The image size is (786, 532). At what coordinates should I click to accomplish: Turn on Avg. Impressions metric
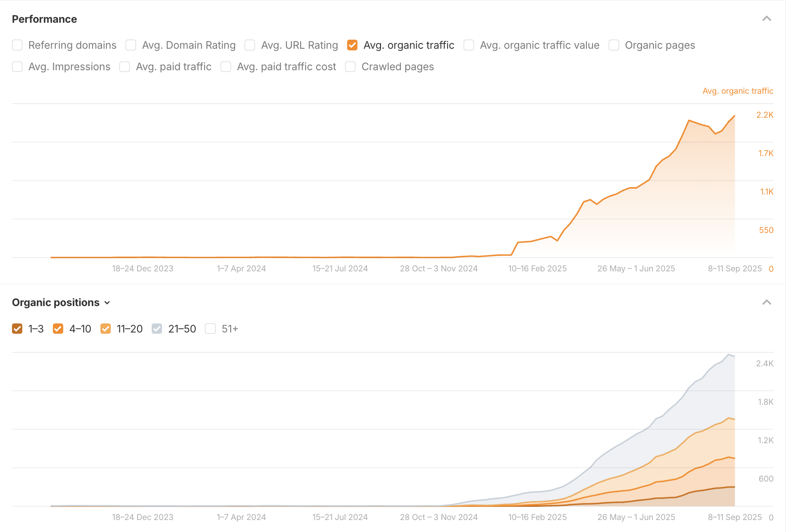(x=17, y=66)
